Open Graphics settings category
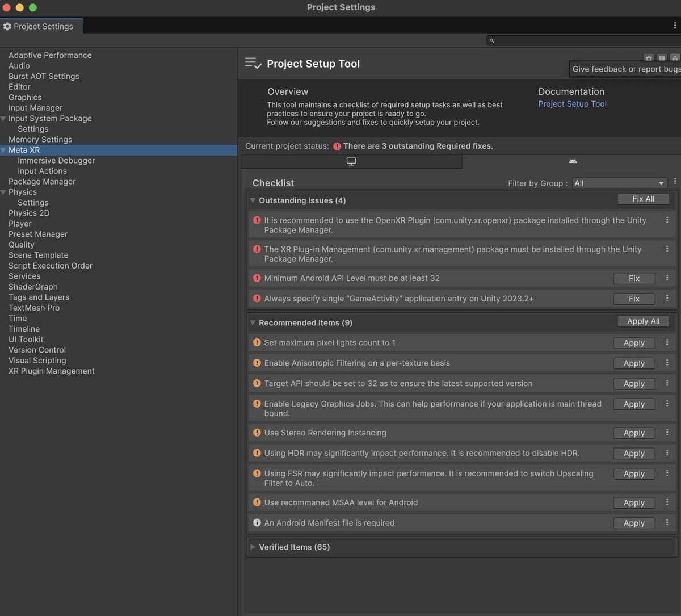This screenshot has height=616, width=681. 25,98
